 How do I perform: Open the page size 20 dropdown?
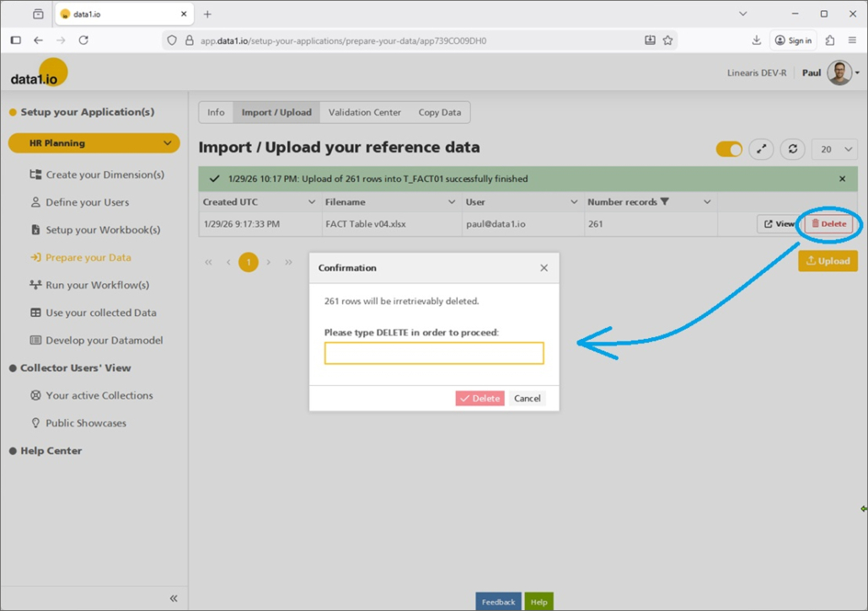[x=834, y=149]
